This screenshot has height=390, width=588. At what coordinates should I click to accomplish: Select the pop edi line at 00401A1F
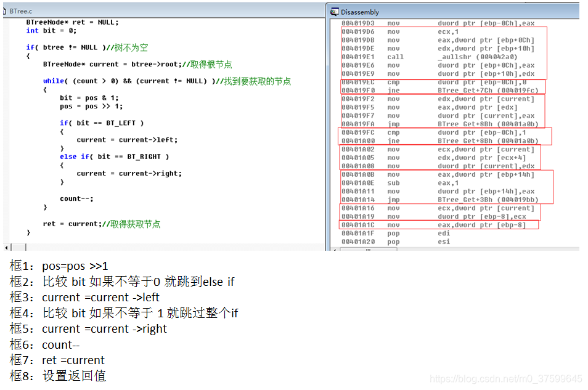396,234
